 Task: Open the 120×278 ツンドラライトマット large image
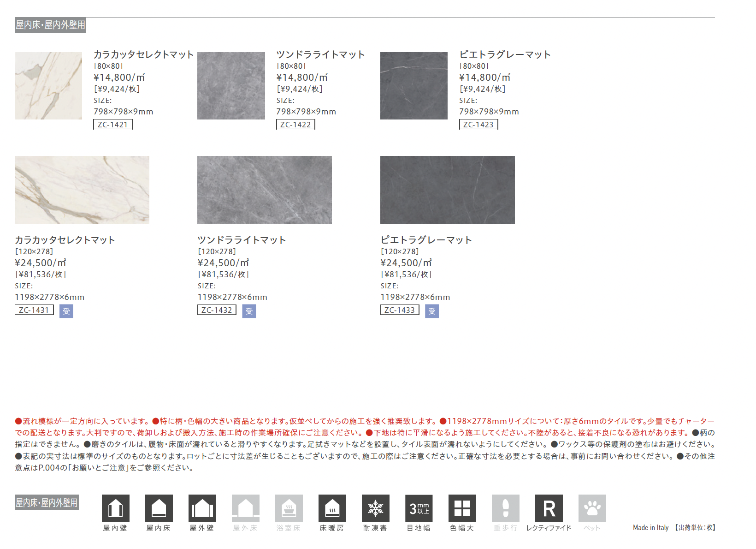264,190
